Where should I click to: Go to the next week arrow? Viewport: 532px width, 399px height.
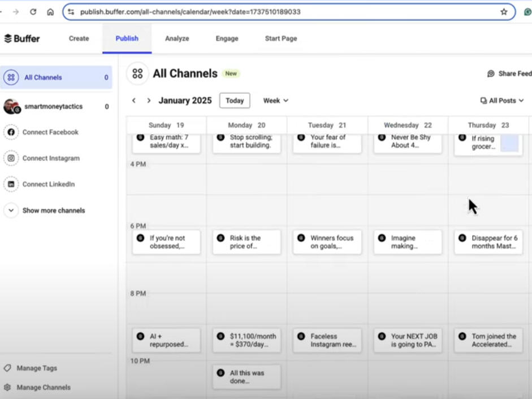tap(149, 101)
